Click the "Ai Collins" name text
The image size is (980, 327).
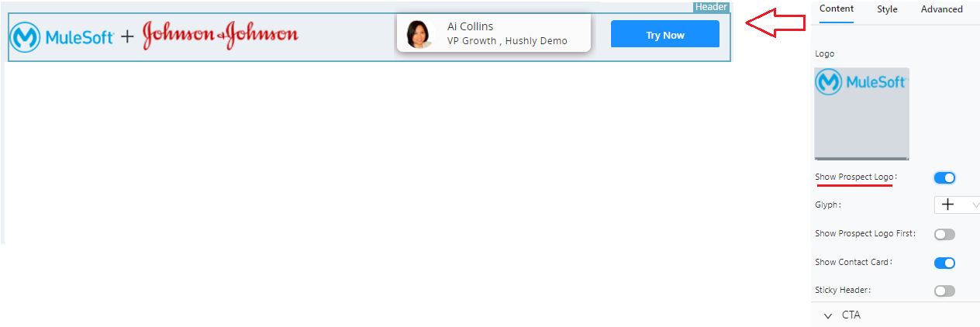[470, 26]
